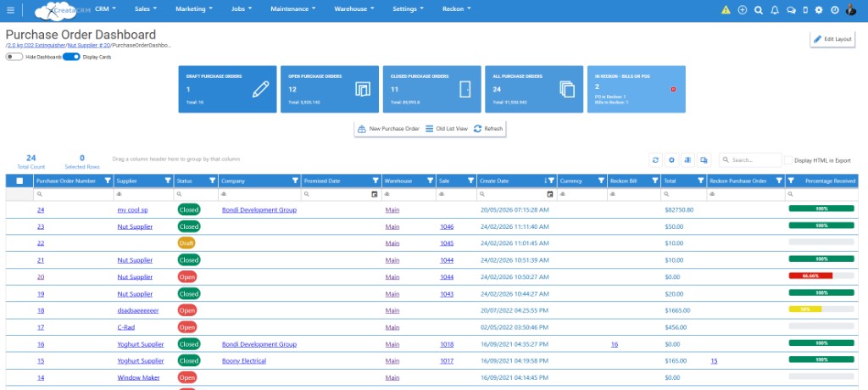Switch to Old List View

click(447, 129)
